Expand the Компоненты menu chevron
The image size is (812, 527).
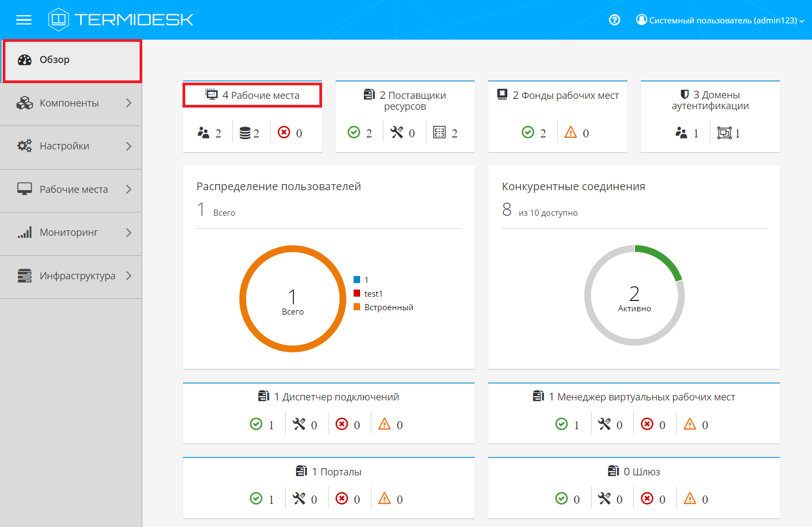pos(129,103)
